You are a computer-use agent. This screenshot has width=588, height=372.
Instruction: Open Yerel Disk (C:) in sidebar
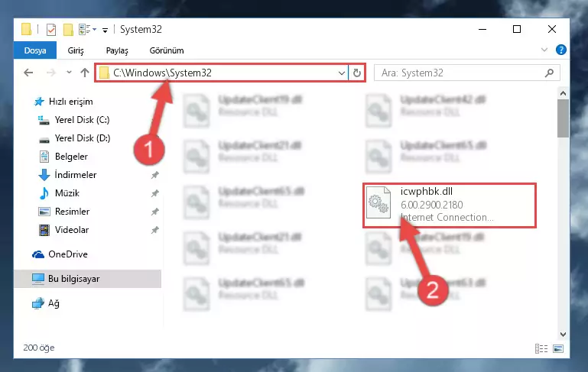[82, 120]
